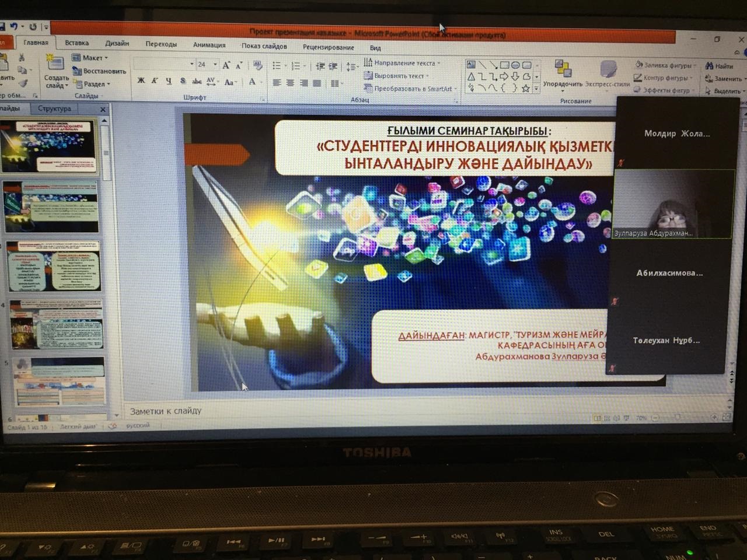
Task: Click the Cut scissors icon
Action: pyautogui.click(x=22, y=58)
